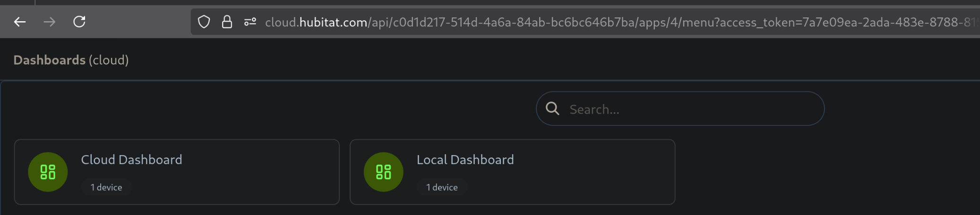This screenshot has width=980, height=215.
Task: Click the browser forward arrow
Action: point(50,22)
